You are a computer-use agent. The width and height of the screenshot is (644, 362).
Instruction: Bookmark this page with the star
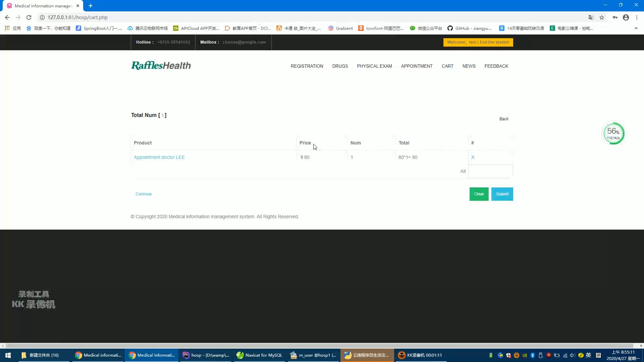coord(602,17)
